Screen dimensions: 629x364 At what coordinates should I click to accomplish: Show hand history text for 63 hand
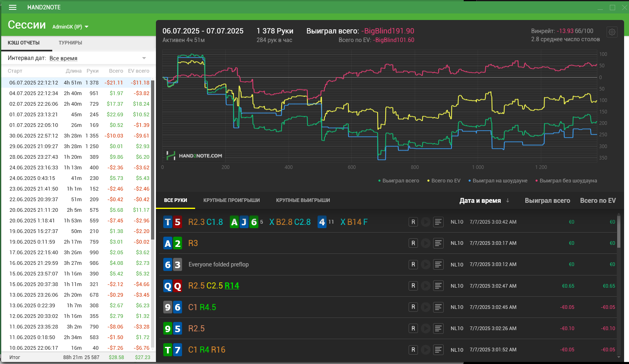pos(438,264)
